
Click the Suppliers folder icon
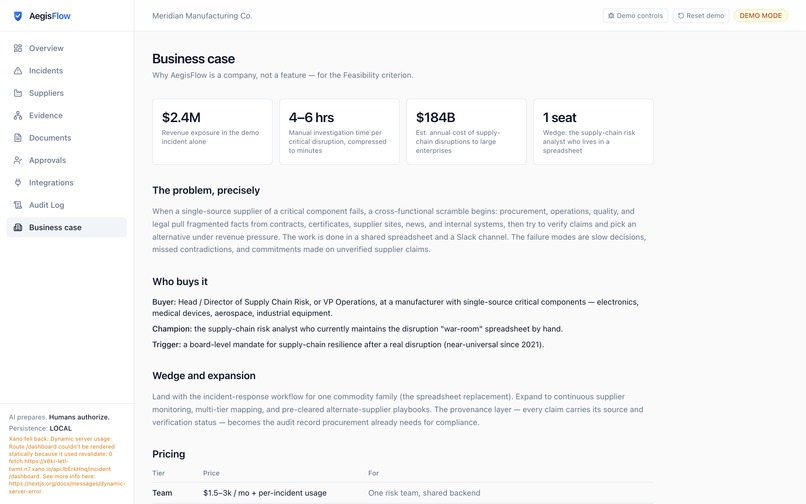[18, 93]
